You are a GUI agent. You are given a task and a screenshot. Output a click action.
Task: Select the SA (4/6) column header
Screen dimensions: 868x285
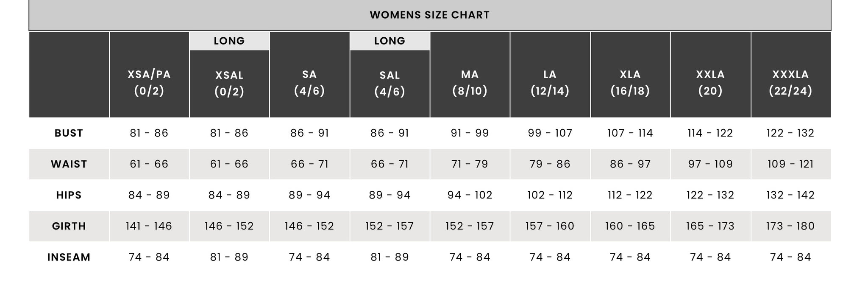click(309, 75)
